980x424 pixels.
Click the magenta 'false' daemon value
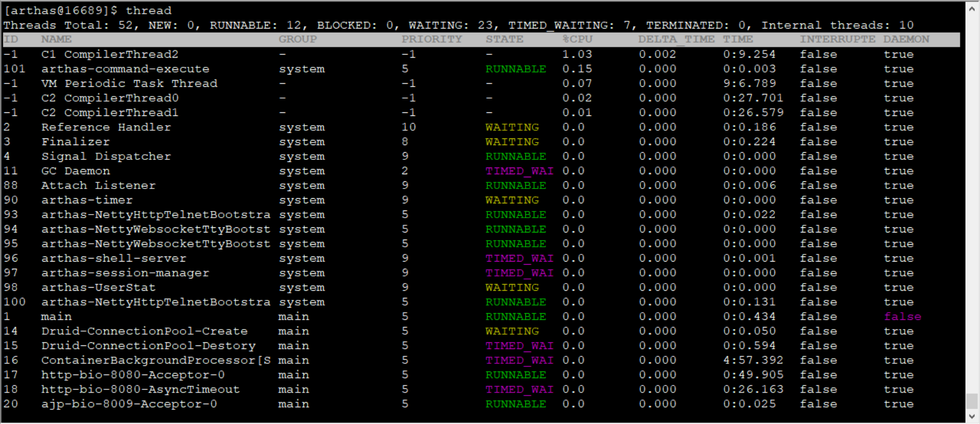click(902, 317)
